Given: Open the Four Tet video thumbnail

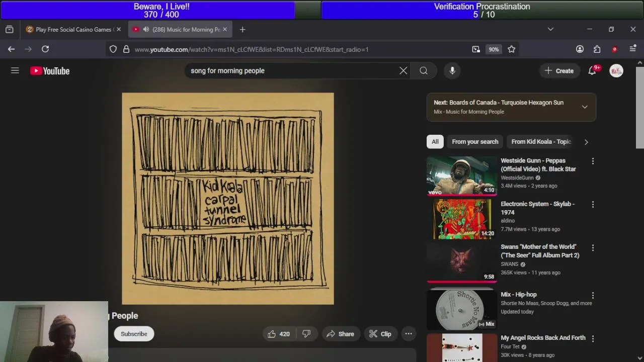Looking at the screenshot, I should coord(462,348).
